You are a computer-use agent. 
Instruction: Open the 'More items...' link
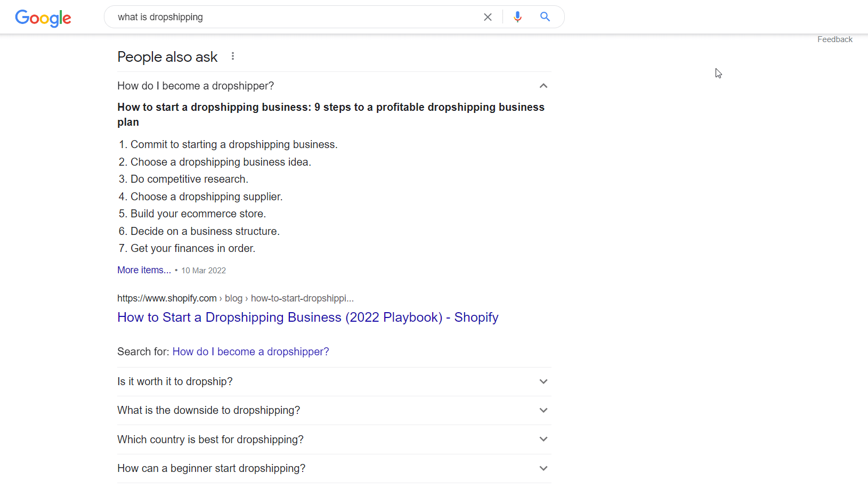144,270
